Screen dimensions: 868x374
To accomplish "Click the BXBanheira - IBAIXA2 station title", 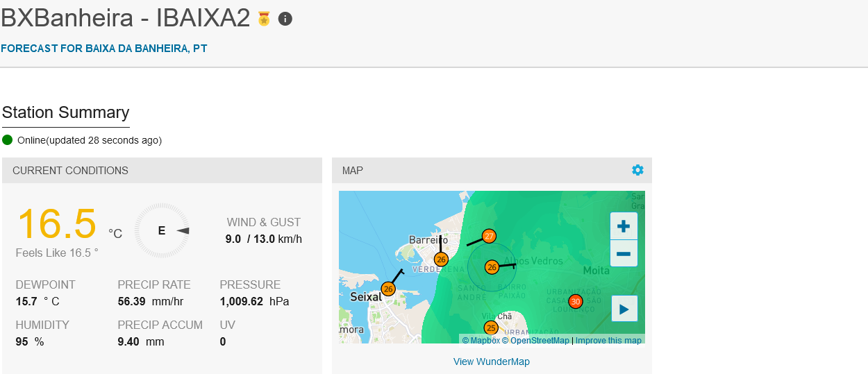I will [x=126, y=19].
